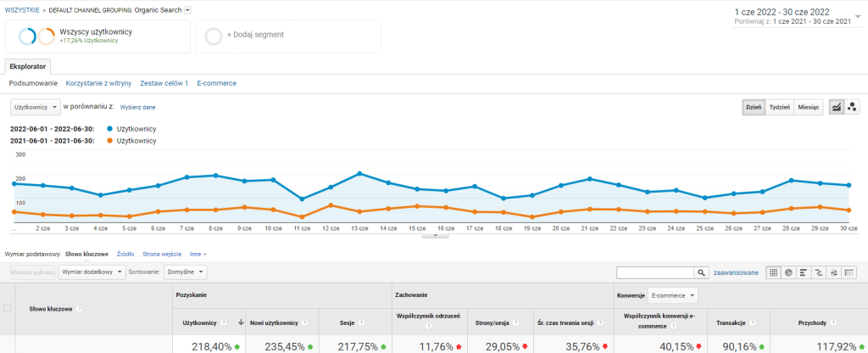Open the Korzystanie z witryny tab

click(x=98, y=83)
